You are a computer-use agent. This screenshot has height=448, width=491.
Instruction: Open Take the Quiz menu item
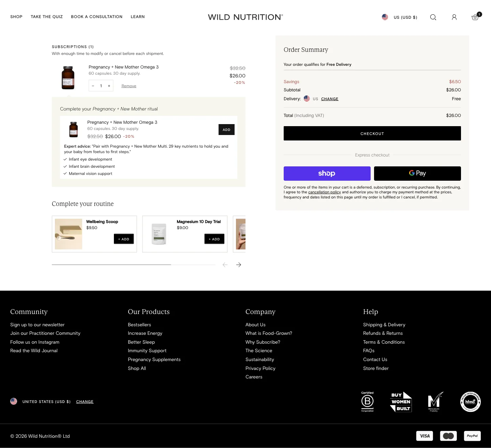pyautogui.click(x=47, y=17)
